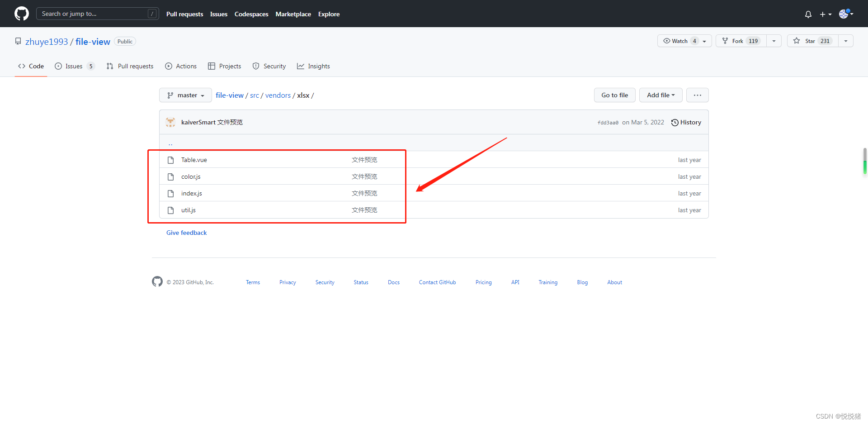Open the index.js file

[x=192, y=193]
